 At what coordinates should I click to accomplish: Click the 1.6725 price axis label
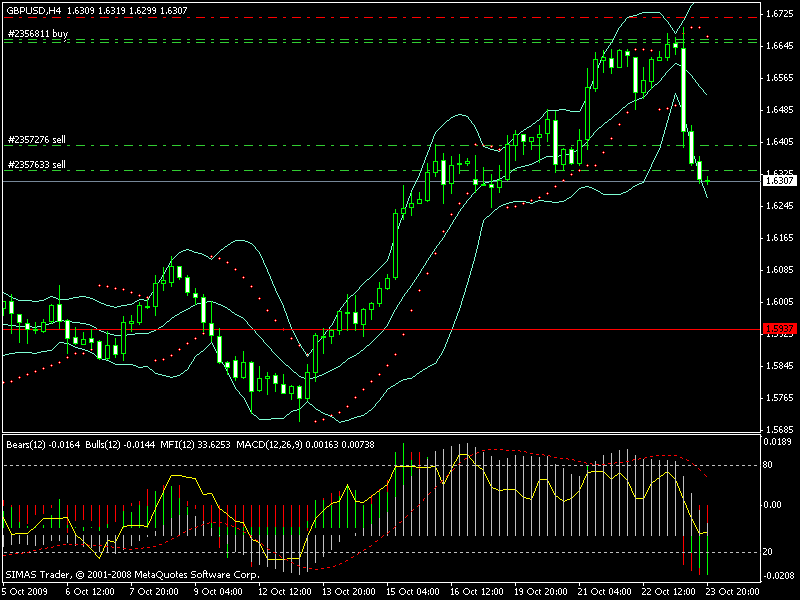(x=777, y=14)
